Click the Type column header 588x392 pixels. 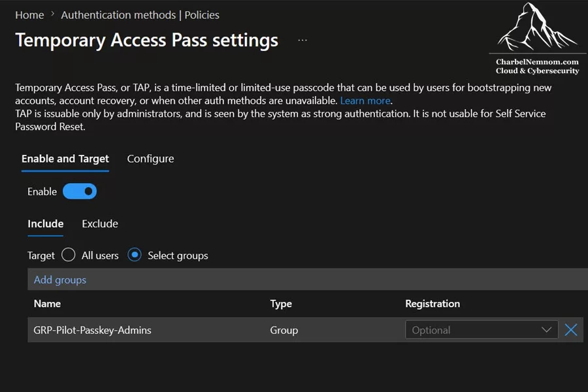(281, 304)
